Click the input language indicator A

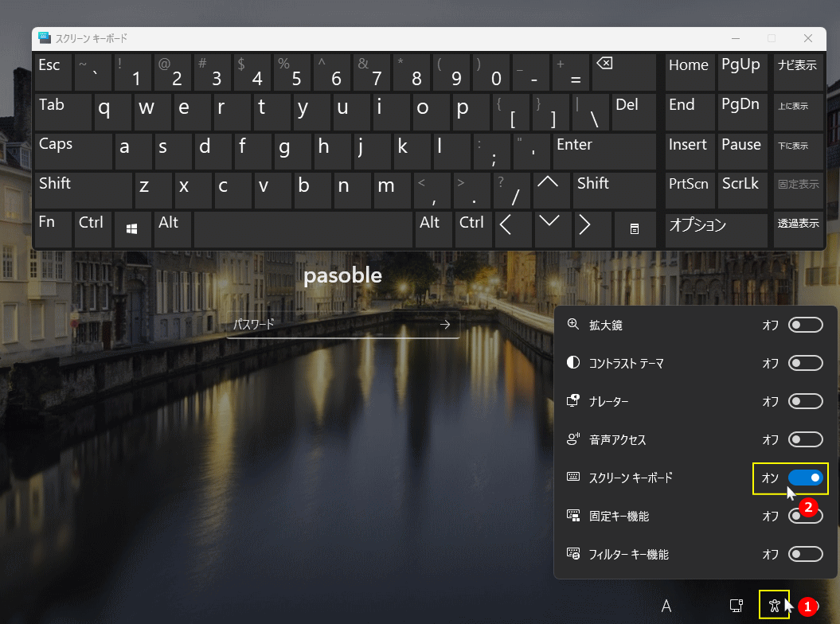pos(666,605)
